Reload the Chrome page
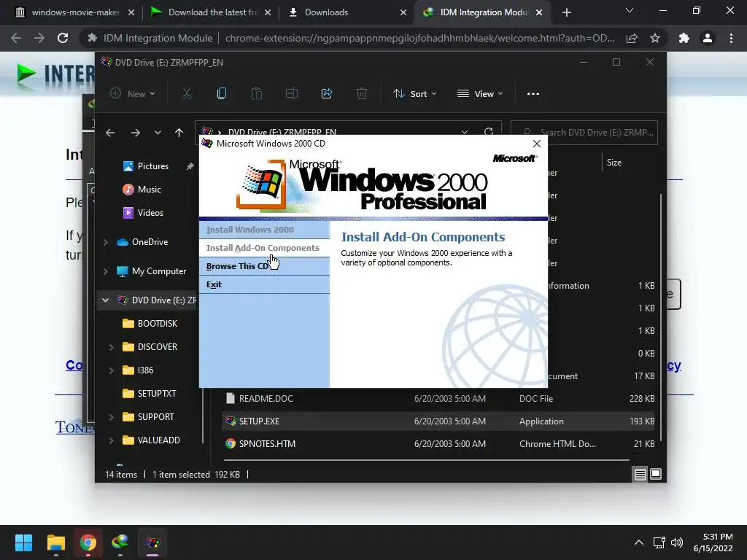This screenshot has height=560, width=747. click(63, 38)
